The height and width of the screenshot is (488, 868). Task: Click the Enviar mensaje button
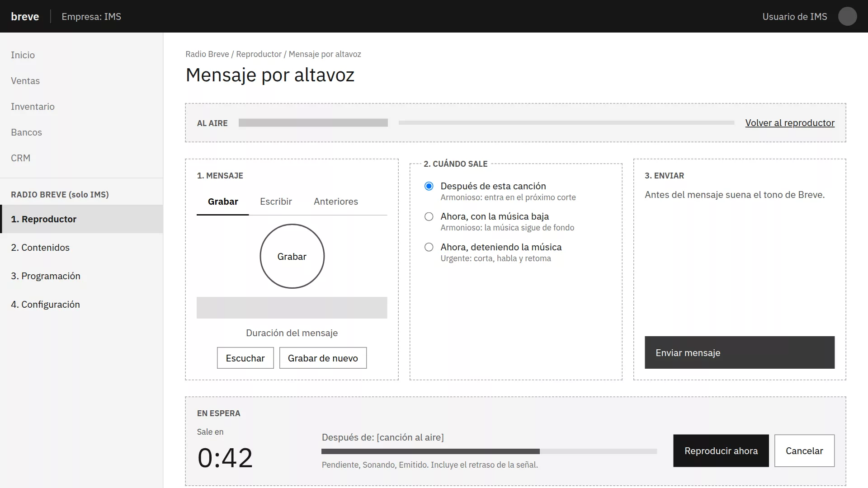pos(740,352)
